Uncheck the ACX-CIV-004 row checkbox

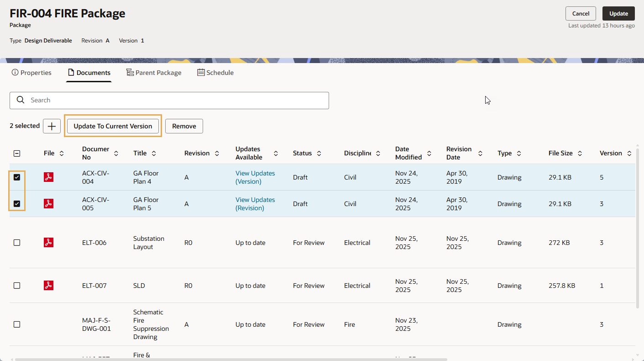click(x=17, y=177)
